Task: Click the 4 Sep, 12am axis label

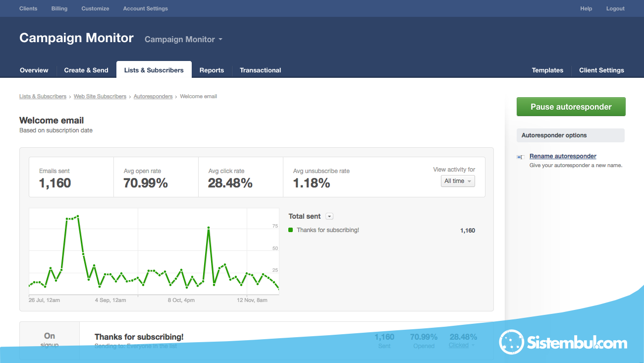Action: [x=110, y=300]
